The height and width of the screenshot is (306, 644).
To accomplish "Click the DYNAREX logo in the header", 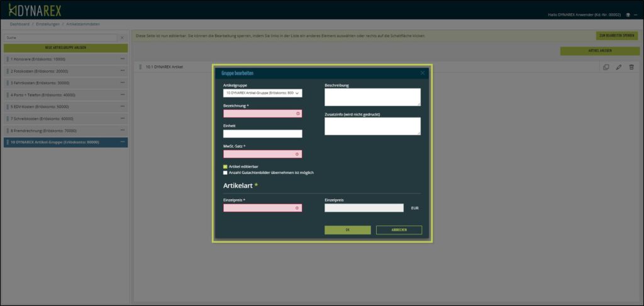I will coord(35,10).
